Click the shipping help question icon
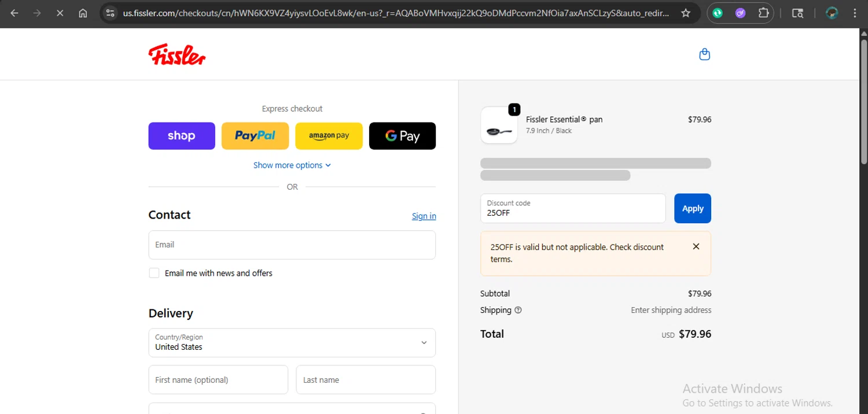The width and height of the screenshot is (868, 414). tap(518, 310)
